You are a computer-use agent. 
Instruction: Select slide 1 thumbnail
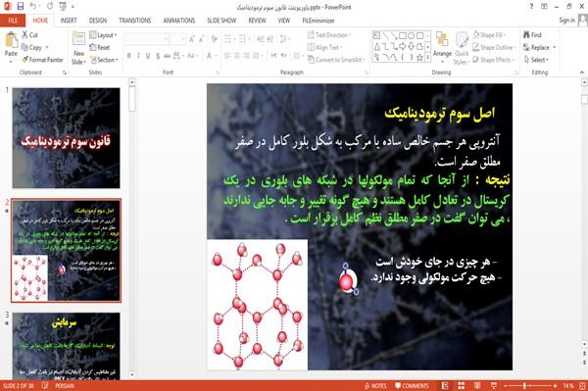66,138
